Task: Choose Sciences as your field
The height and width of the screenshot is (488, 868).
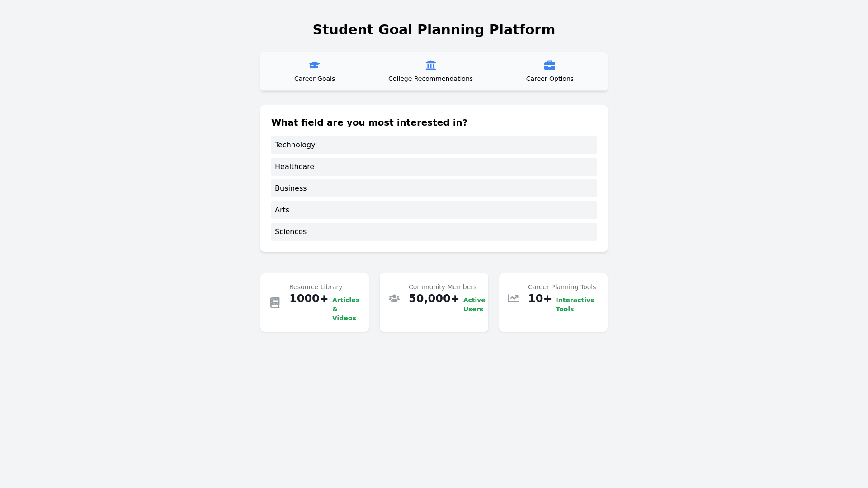Action: coord(434,232)
